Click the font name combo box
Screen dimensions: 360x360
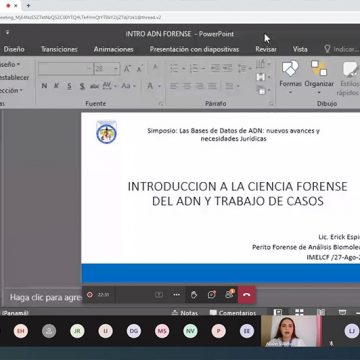pos(65,69)
